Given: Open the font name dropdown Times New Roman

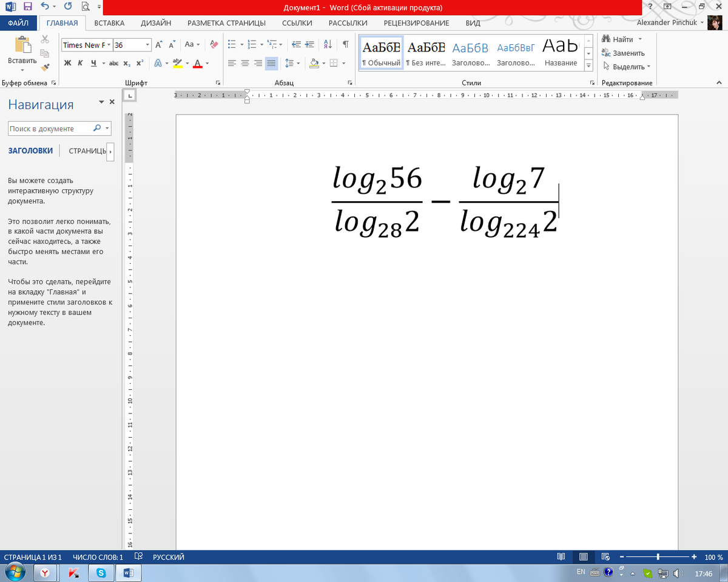Looking at the screenshot, I should pos(109,45).
